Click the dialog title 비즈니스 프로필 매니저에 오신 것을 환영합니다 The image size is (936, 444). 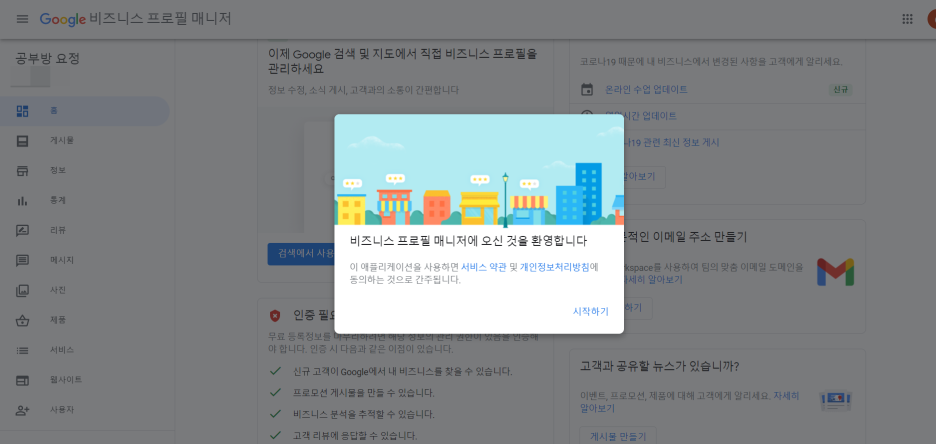click(x=468, y=241)
